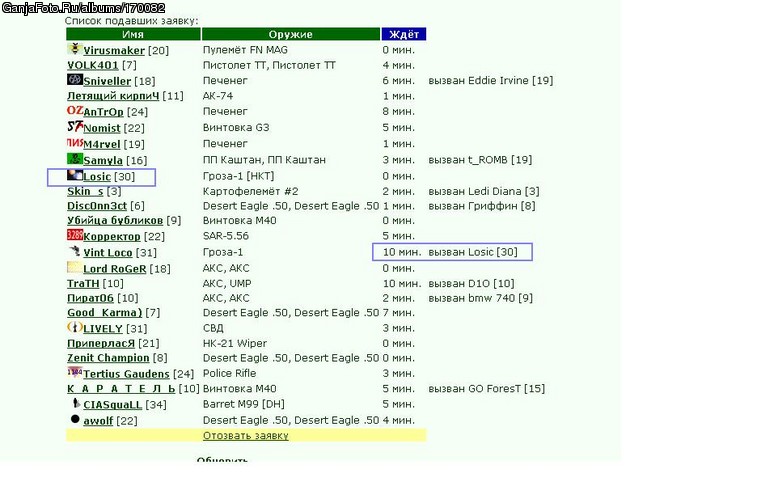Click 'вызван Гриффин [8]' text

(x=482, y=205)
